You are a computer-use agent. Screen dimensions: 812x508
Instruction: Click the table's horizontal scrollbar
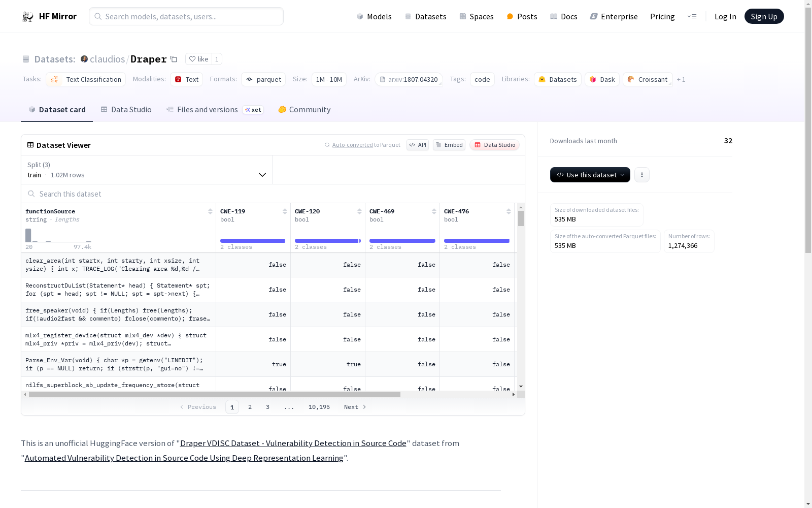(214, 394)
